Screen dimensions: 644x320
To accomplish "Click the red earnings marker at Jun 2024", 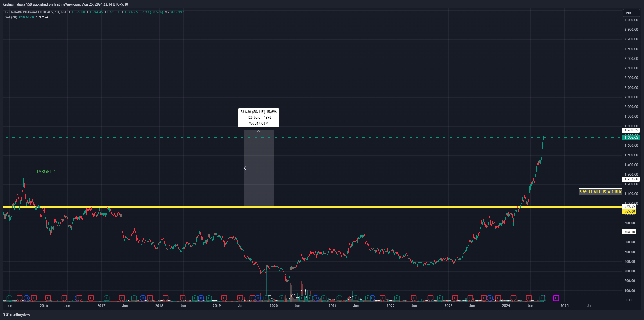I will point(529,298).
